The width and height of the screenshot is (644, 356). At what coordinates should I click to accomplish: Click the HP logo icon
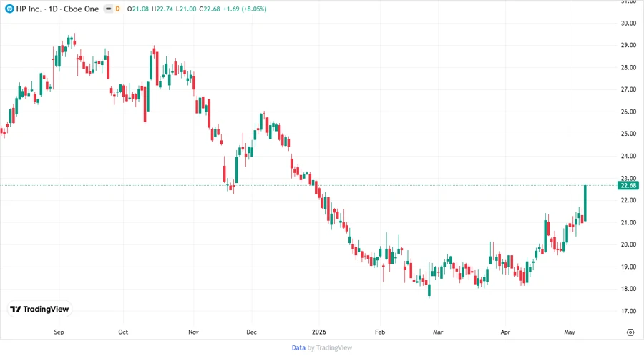pyautogui.click(x=9, y=9)
